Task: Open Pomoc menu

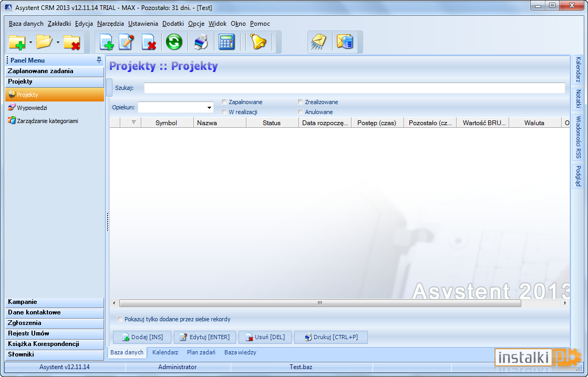Action: [260, 24]
